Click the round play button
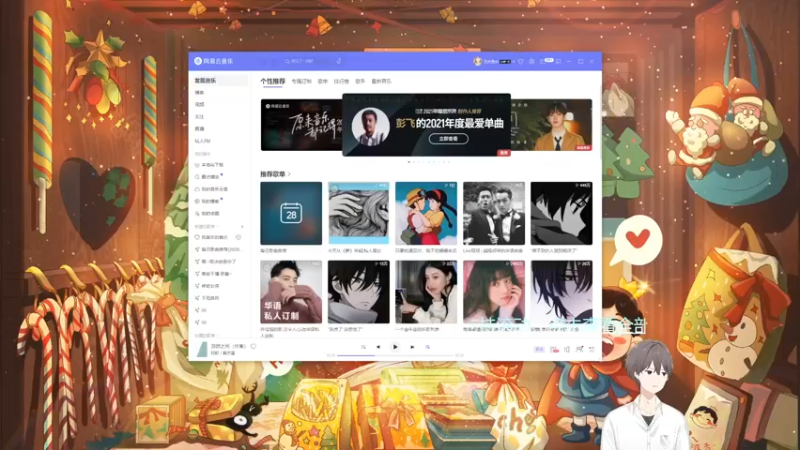Image resolution: width=800 pixels, height=450 pixels. tap(395, 347)
